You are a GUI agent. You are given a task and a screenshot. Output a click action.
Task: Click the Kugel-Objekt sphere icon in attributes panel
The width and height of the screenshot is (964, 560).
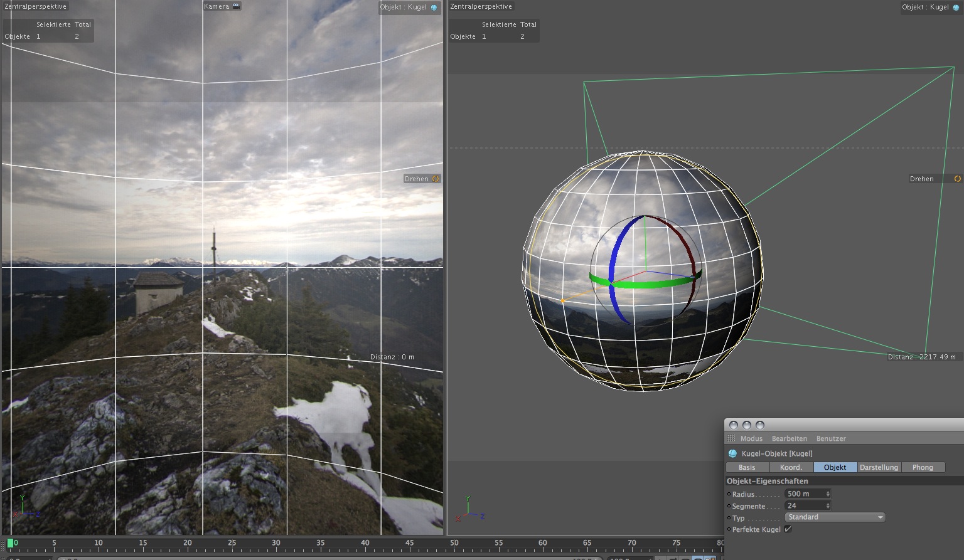732,453
